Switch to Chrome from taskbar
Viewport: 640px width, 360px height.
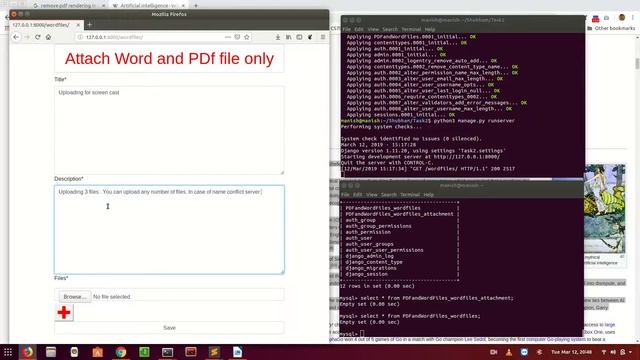click(x=121, y=352)
